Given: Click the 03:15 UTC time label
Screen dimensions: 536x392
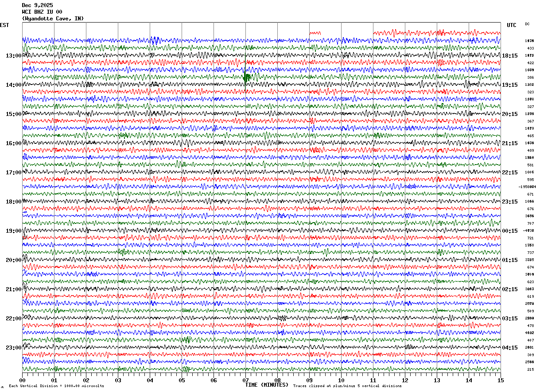Looking at the screenshot, I should click(x=510, y=319).
